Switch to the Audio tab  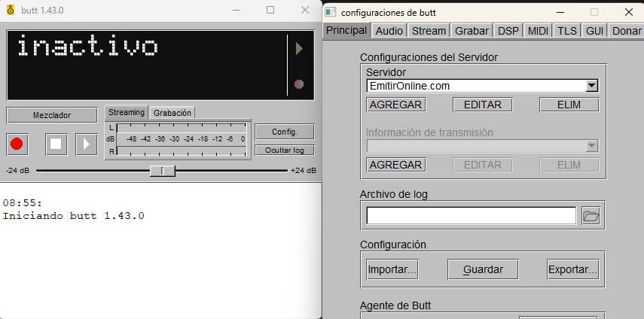(x=389, y=31)
